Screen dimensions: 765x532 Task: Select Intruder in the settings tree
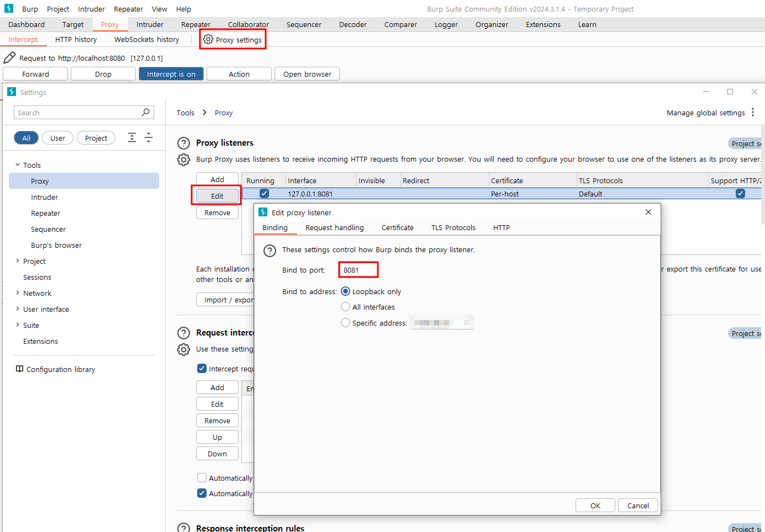44,197
